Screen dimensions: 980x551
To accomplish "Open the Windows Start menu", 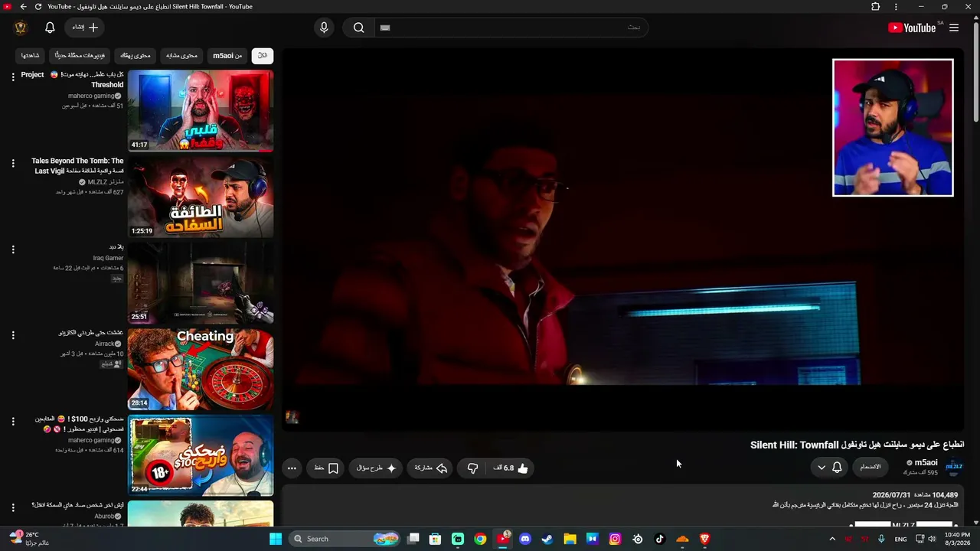I will [x=276, y=539].
